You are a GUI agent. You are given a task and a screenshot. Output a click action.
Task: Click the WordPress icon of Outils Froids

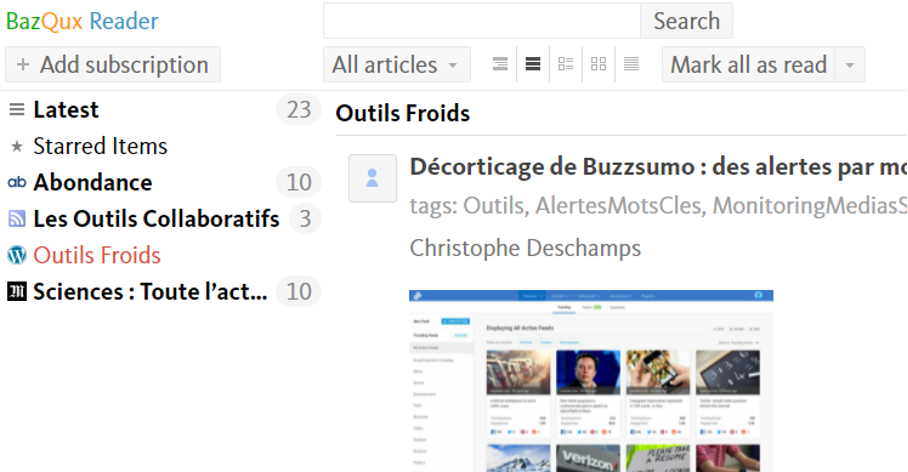[x=17, y=255]
